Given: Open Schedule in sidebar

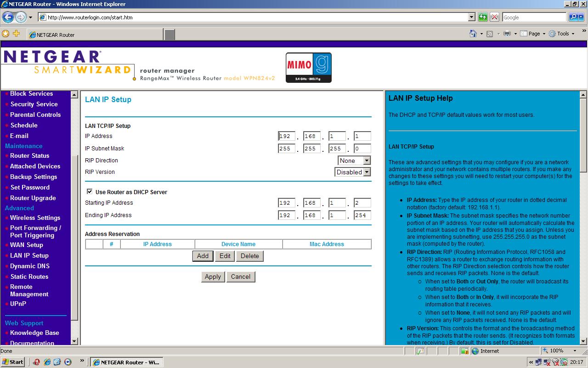Looking at the screenshot, I should click(x=24, y=125).
